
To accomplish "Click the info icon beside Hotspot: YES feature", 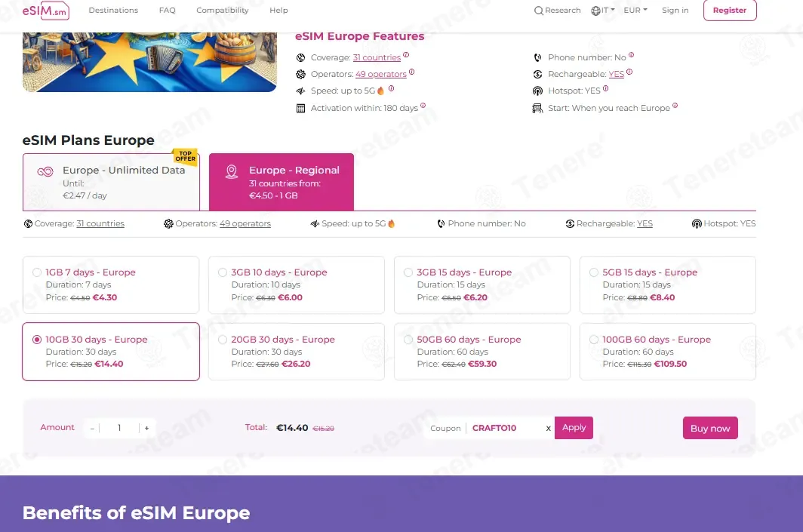I will (x=605, y=89).
